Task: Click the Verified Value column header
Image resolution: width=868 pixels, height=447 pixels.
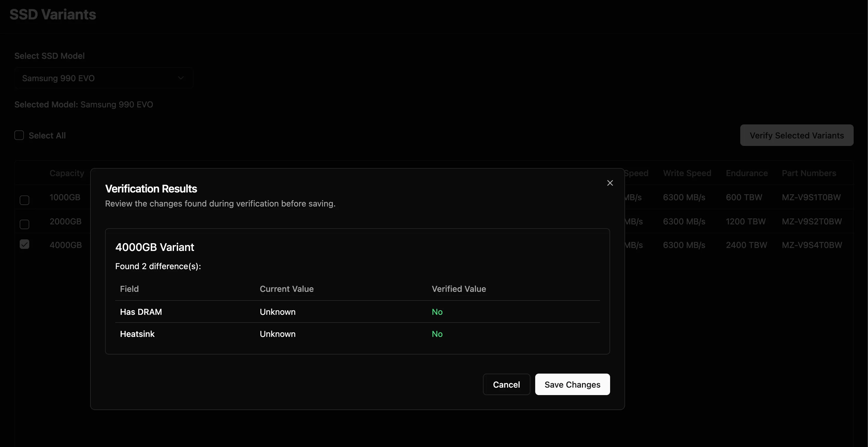Action: pyautogui.click(x=458, y=289)
